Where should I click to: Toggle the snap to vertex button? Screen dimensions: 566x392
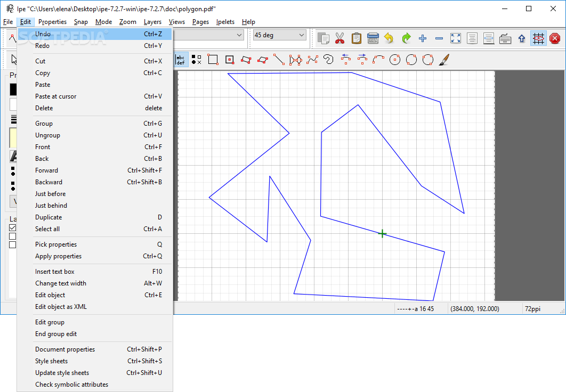pyautogui.click(x=12, y=38)
